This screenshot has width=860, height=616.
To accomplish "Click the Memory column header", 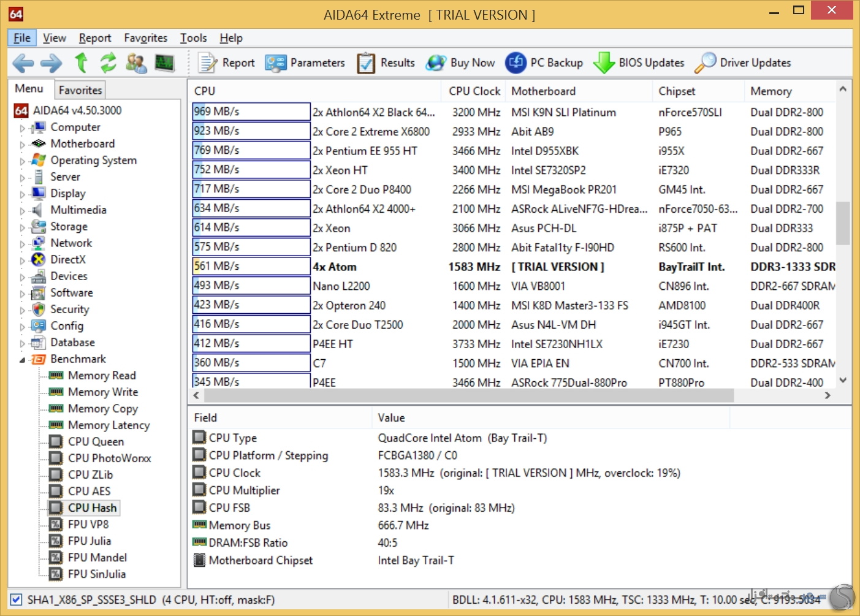I will [x=790, y=91].
